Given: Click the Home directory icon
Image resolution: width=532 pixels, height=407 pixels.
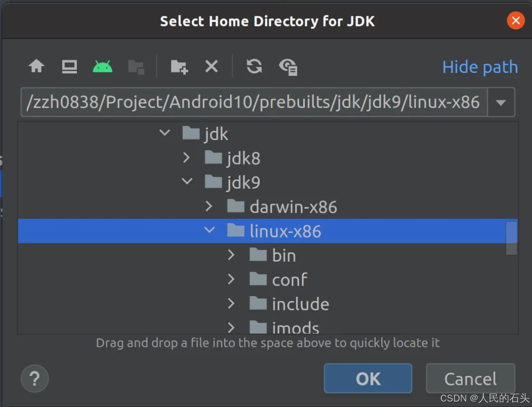Looking at the screenshot, I should pos(35,66).
